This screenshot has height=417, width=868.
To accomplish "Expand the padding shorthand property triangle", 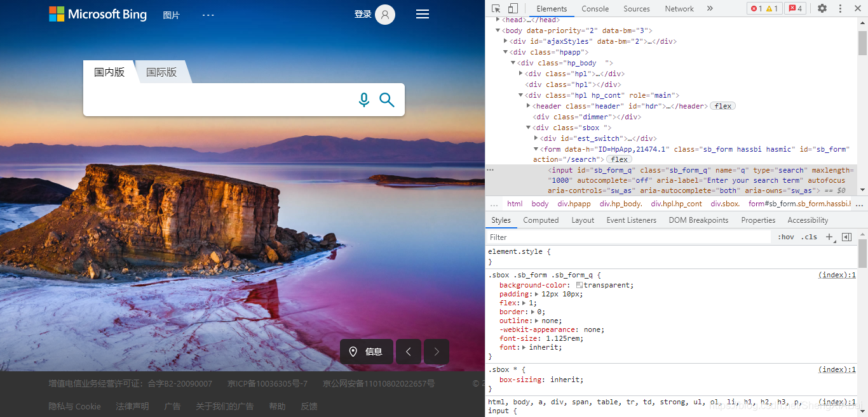I will [537, 295].
